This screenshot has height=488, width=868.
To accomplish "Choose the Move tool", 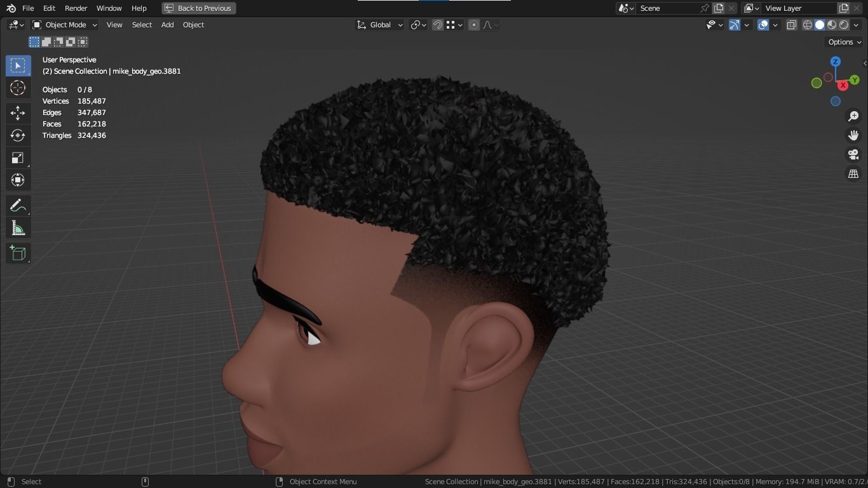I will (x=18, y=113).
